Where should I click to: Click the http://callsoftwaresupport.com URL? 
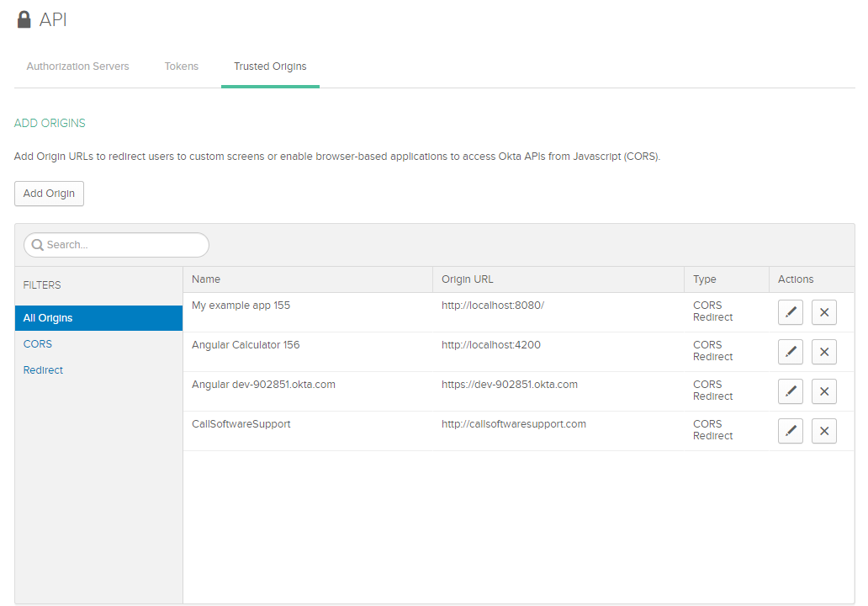click(x=514, y=423)
